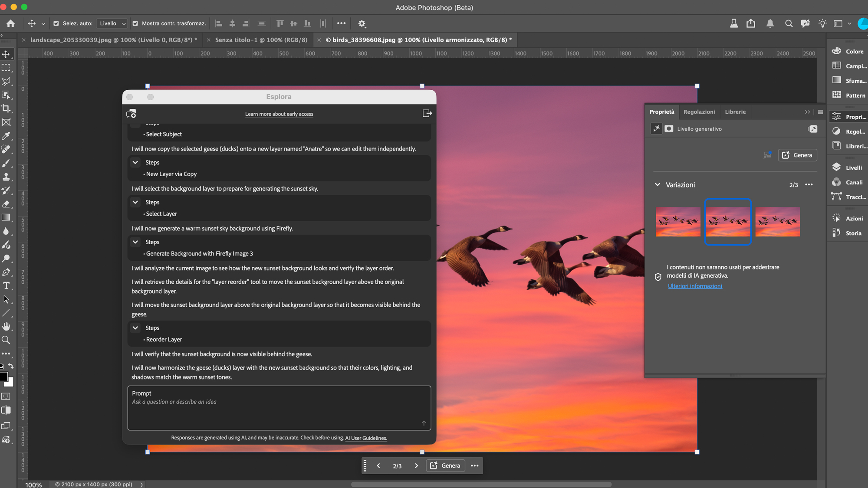This screenshot has height=488, width=868.
Task: Collapse the Proprietà panel double arrows
Action: click(807, 112)
